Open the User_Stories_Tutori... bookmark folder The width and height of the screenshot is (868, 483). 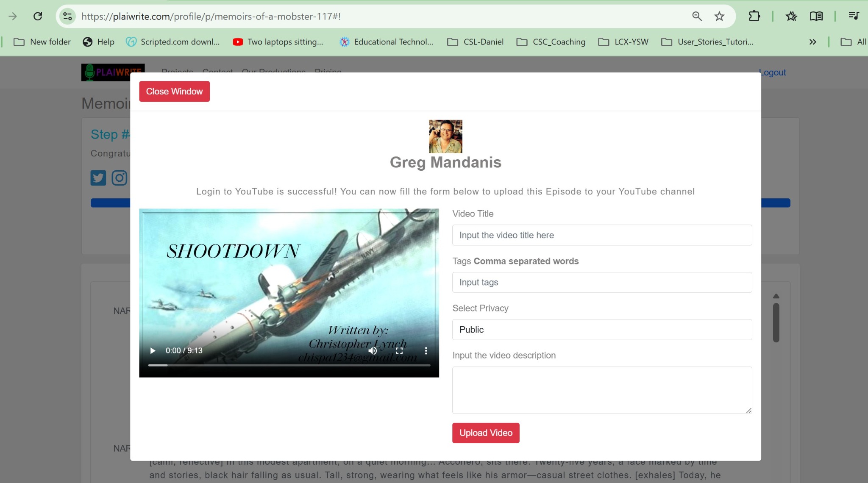point(707,42)
